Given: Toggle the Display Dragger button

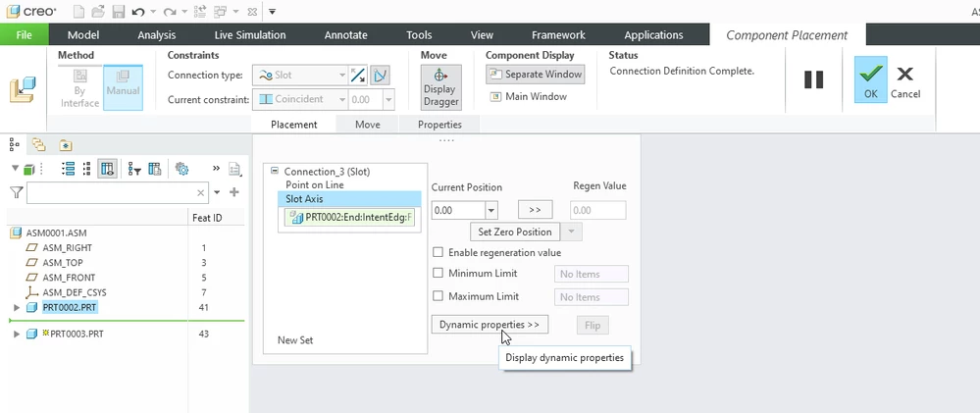Looking at the screenshot, I should pos(440,87).
